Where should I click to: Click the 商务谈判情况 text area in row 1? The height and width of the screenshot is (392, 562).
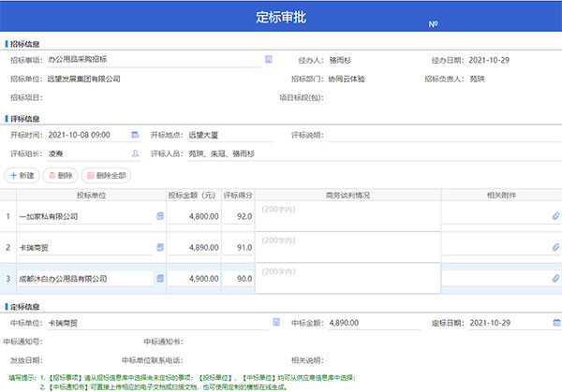click(x=348, y=216)
